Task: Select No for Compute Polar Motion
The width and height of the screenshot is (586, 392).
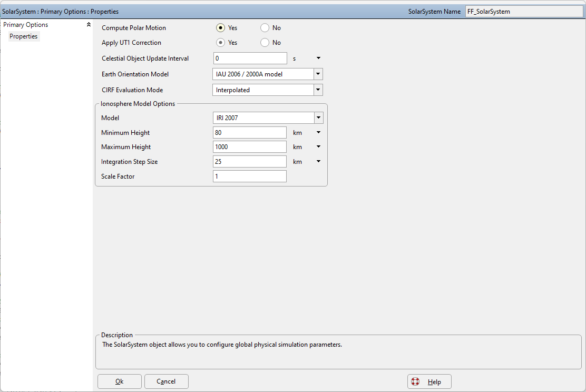Action: [x=265, y=27]
